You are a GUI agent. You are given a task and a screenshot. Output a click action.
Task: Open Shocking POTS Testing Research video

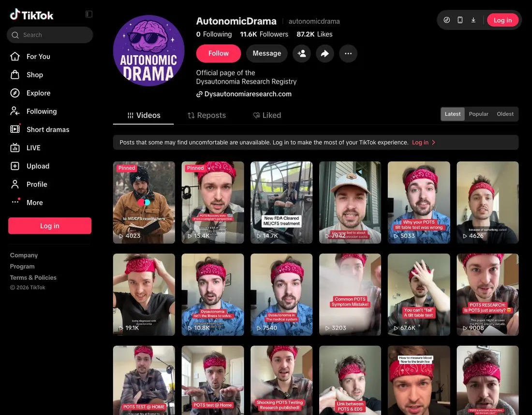coord(281,380)
